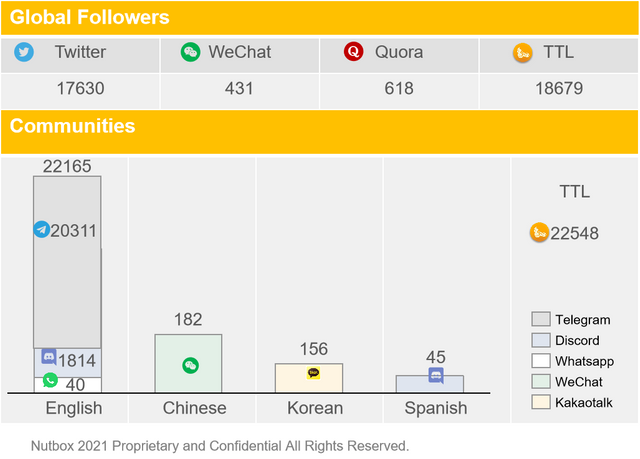Click the Whatsapp legend label

585,361
